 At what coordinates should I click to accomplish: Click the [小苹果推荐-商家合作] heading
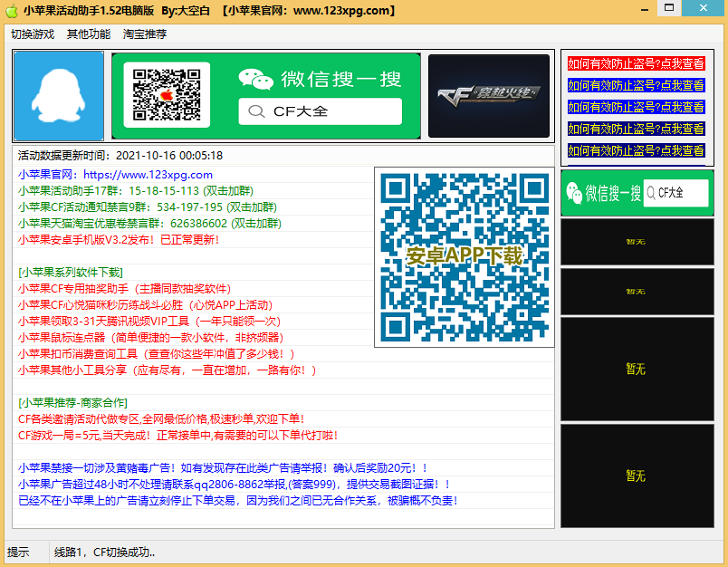(x=73, y=403)
